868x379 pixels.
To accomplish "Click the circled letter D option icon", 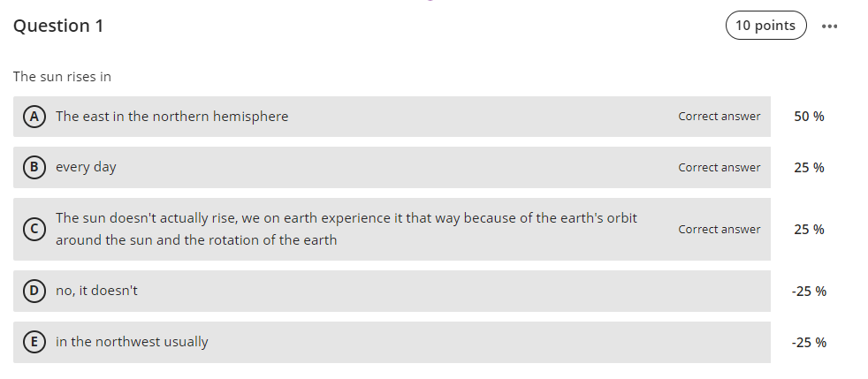I will coord(34,291).
